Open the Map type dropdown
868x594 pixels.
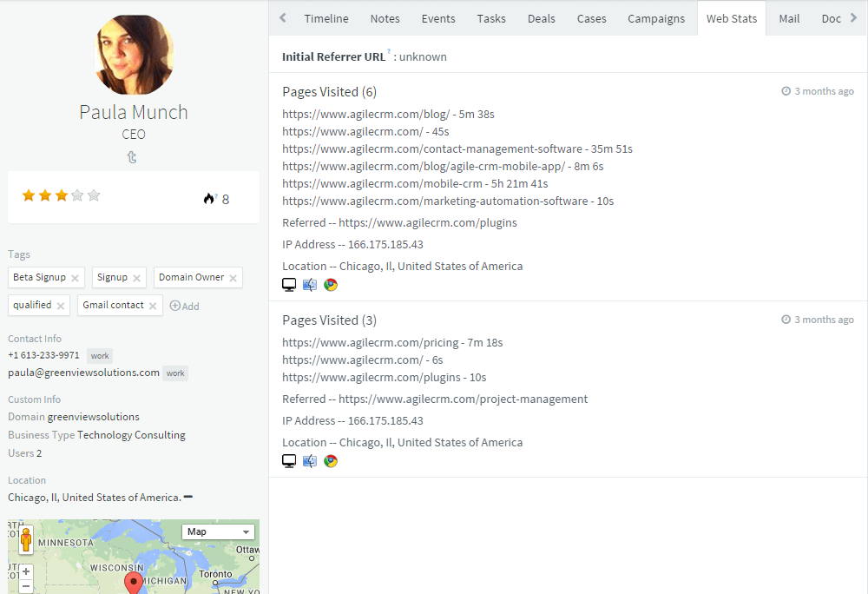tap(218, 531)
